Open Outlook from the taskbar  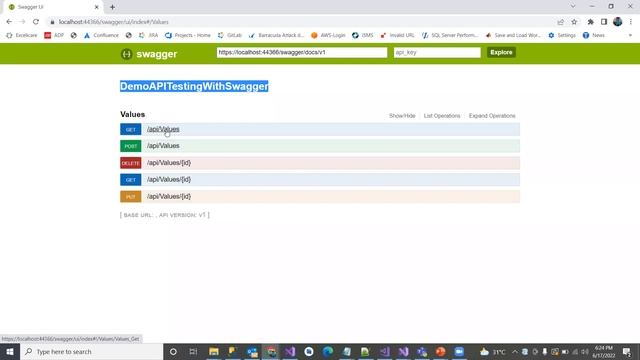252,351
